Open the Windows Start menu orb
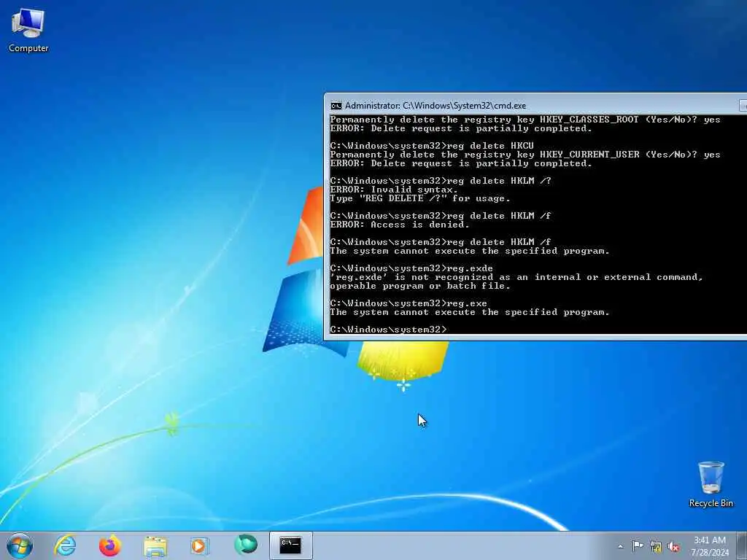The height and width of the screenshot is (560, 747). (x=20, y=545)
